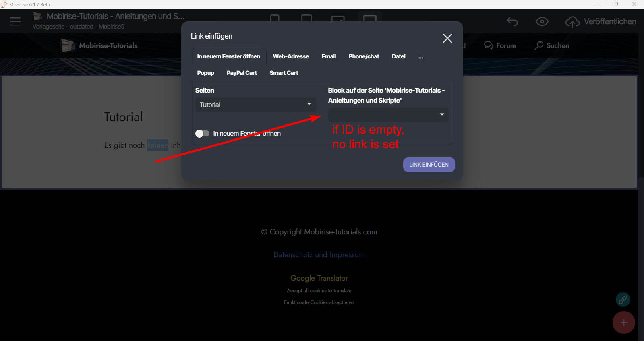
Task: Switch to the Web-Adresse tab
Action: 291,56
